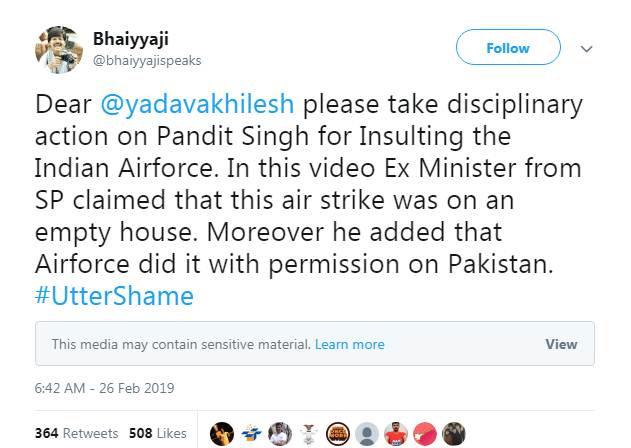
Task: Click the Learn more link
Action: click(349, 344)
